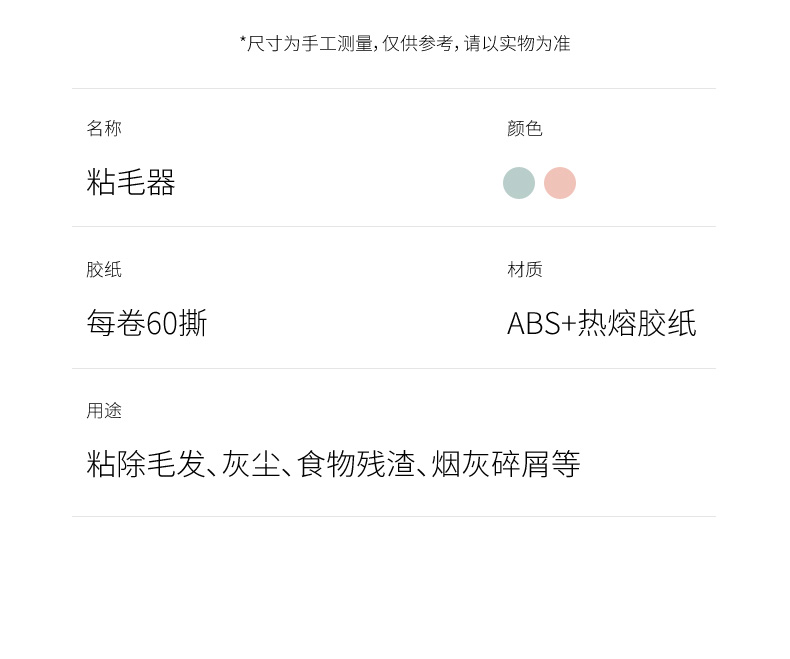Click the asterisk starting the top note
The height and width of the screenshot is (659, 790).
[243, 42]
